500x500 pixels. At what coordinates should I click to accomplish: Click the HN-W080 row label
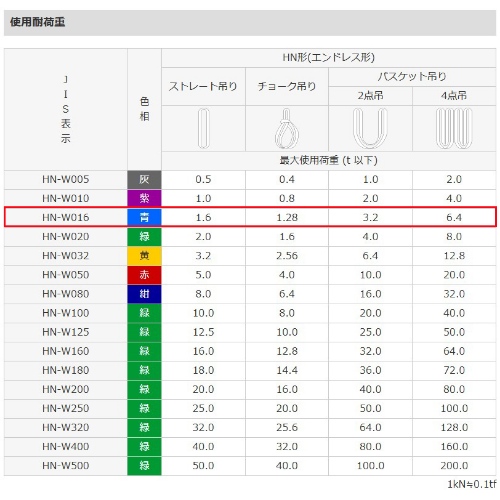(x=66, y=294)
